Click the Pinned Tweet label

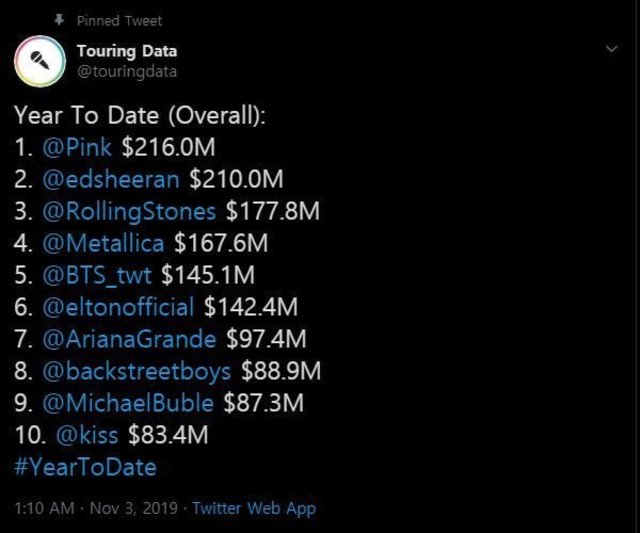pos(119,20)
